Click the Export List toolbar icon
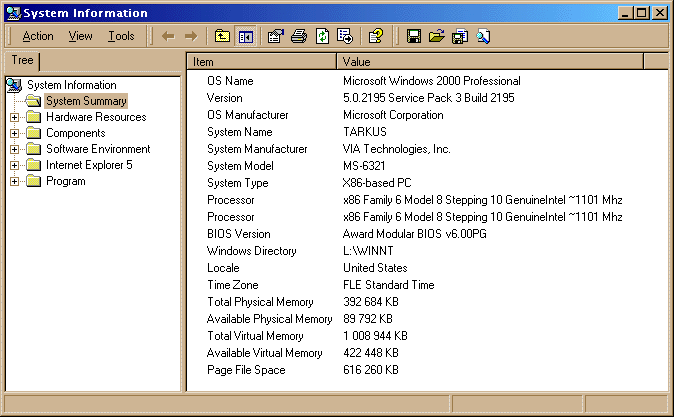The image size is (674, 417). point(345,36)
